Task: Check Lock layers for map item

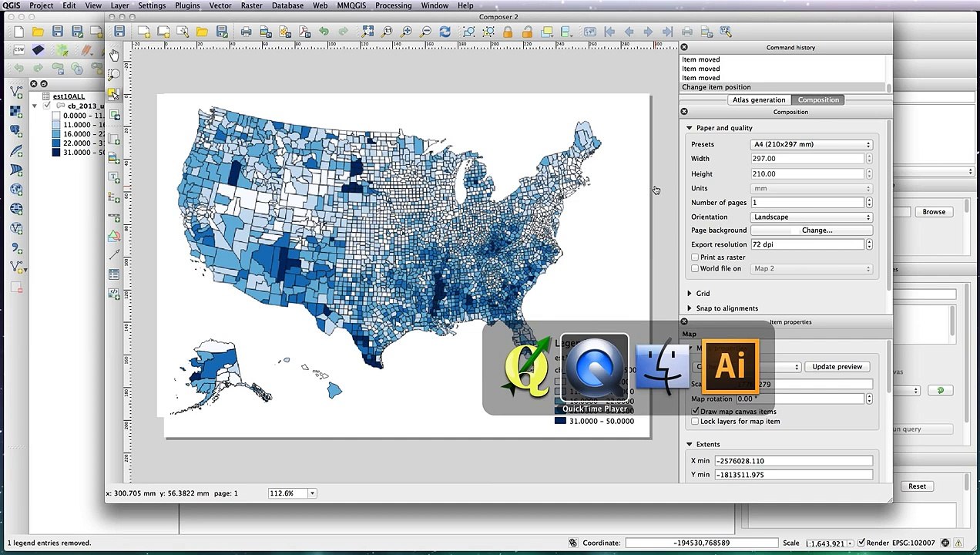Action: tap(695, 422)
